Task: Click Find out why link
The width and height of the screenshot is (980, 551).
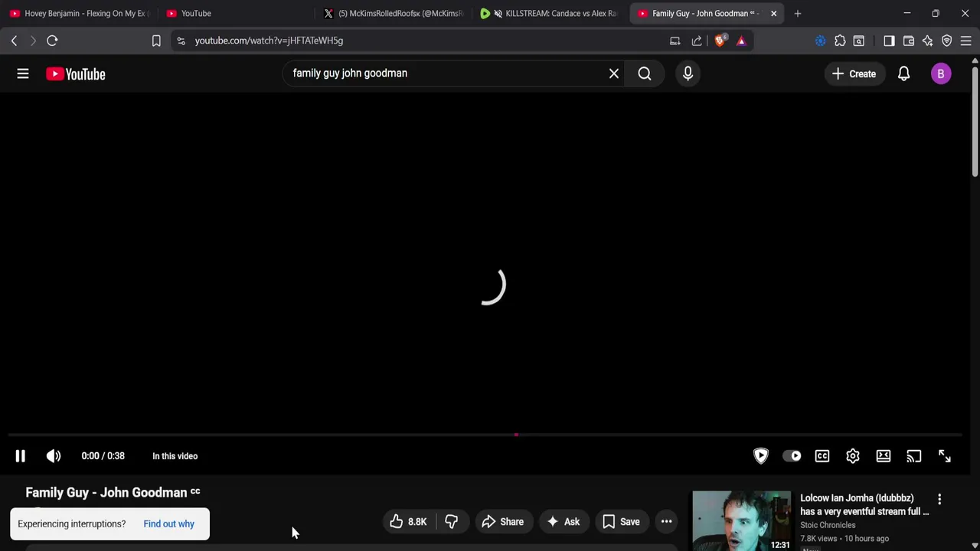Action: (169, 524)
